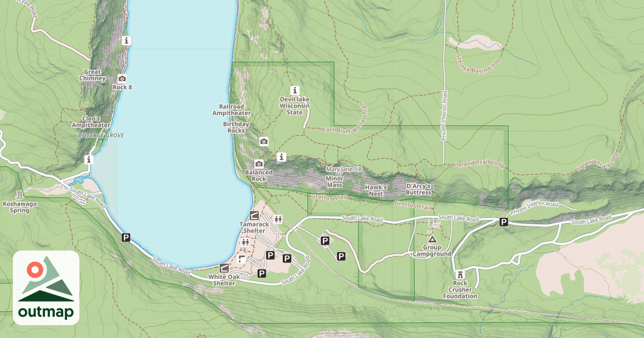Click info icon right of Balanced Rock camera
This screenshot has width=644, height=338.
click(x=281, y=157)
